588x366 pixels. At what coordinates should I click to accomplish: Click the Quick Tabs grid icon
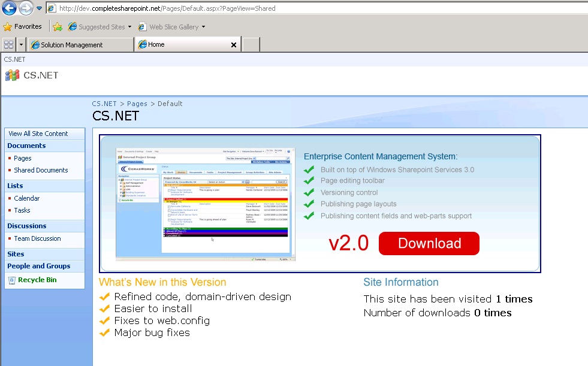[8, 44]
